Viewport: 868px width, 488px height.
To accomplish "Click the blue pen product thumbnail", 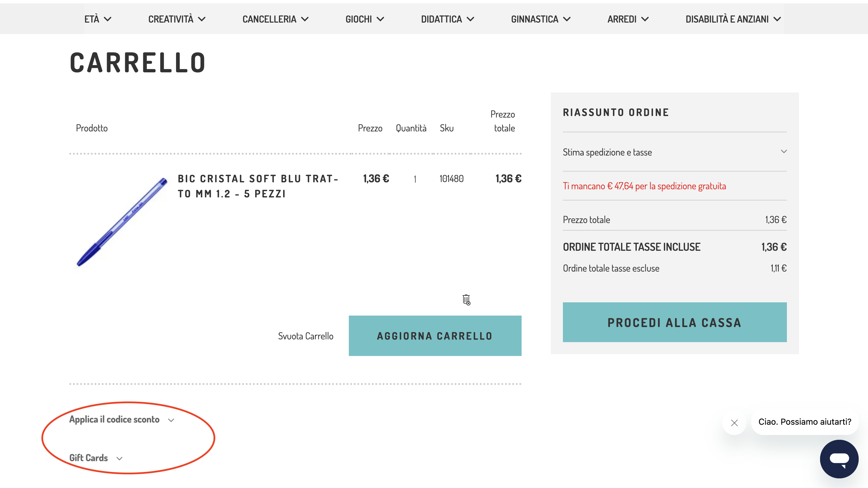I will (x=122, y=222).
